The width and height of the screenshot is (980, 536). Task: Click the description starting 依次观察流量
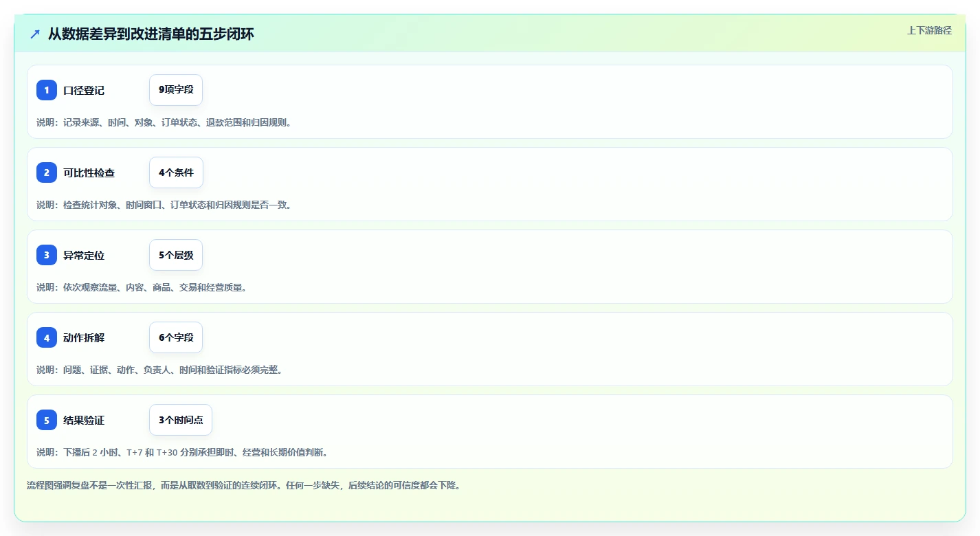pos(142,287)
